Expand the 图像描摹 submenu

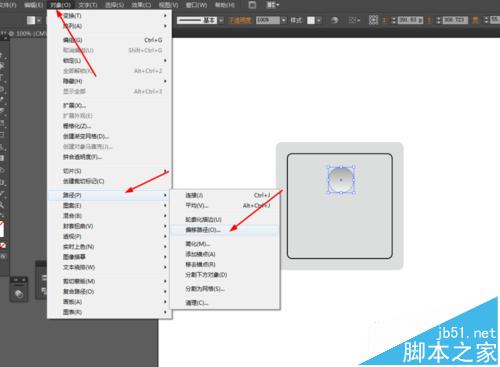(x=110, y=257)
